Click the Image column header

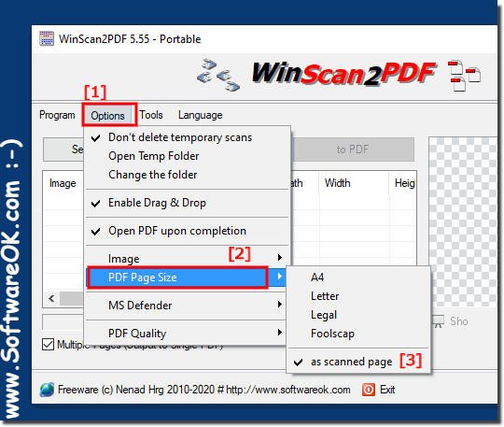tap(63, 183)
